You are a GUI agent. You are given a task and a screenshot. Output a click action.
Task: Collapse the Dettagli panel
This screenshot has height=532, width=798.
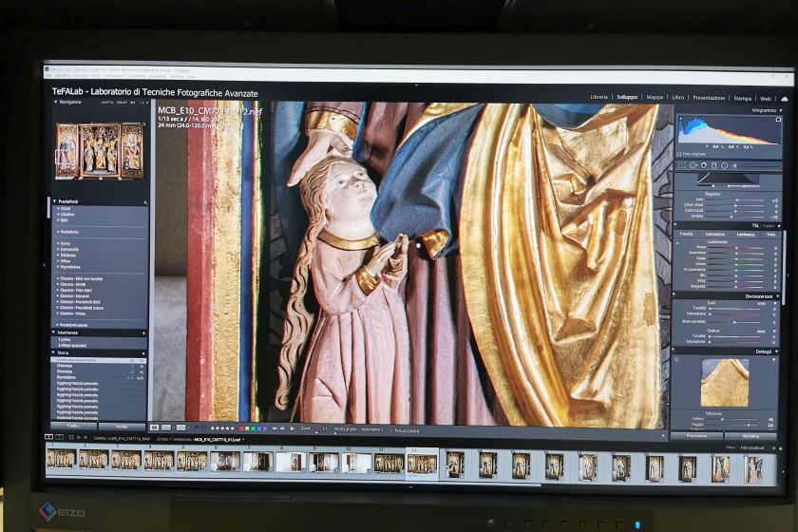777,351
